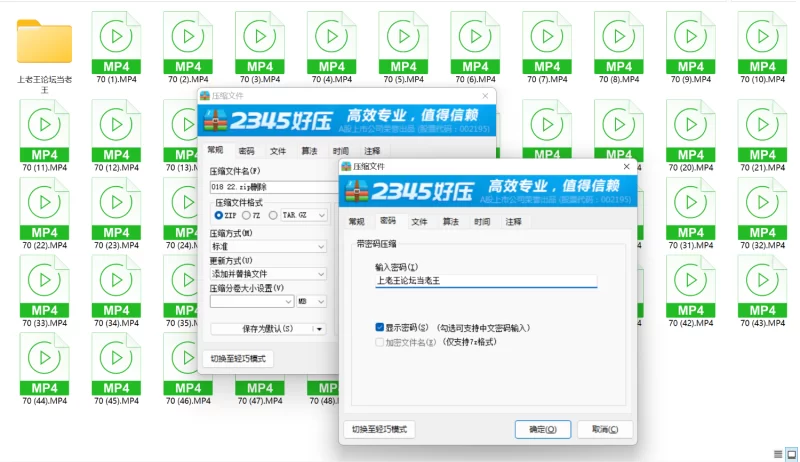Switch Explorer to details view
The image size is (800, 462).
(778, 454)
